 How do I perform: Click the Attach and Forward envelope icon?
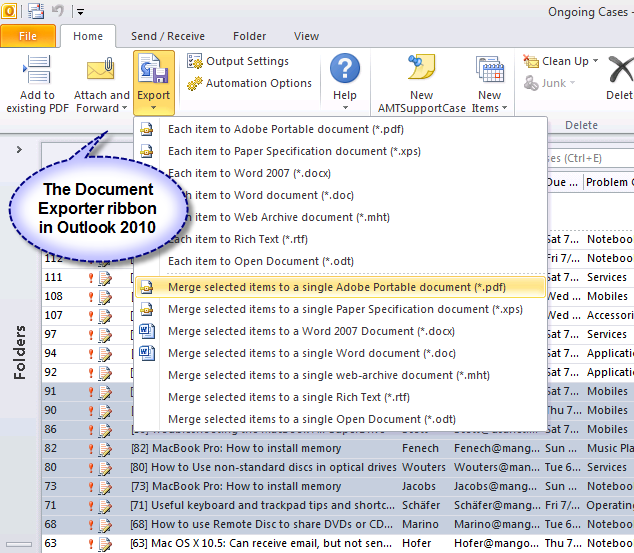pos(101,70)
